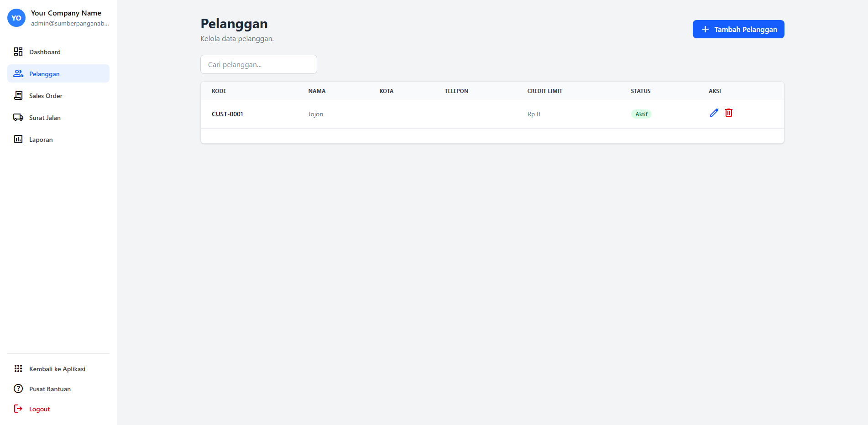
Task: Click the Surat Jalan truck icon
Action: 18,117
